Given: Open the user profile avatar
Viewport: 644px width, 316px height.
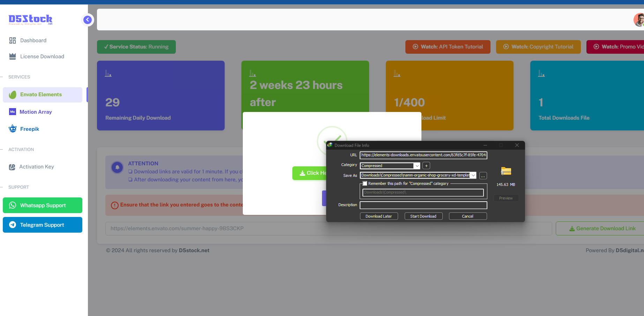Looking at the screenshot, I should click(639, 20).
